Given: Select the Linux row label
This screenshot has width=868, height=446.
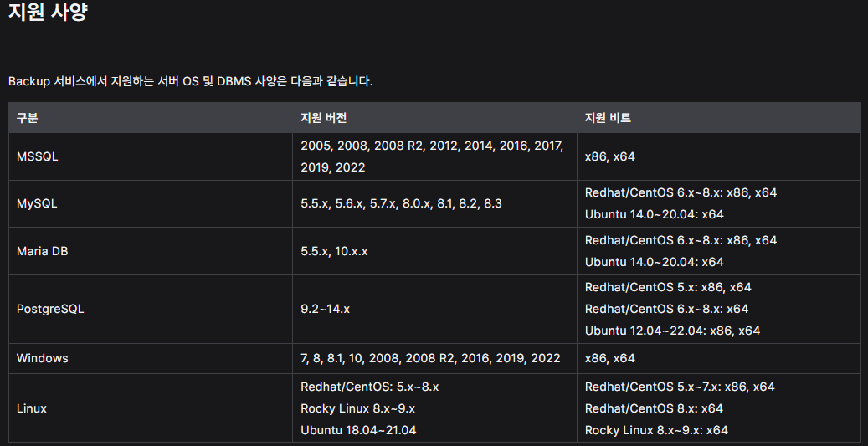Looking at the screenshot, I should tap(32, 408).
